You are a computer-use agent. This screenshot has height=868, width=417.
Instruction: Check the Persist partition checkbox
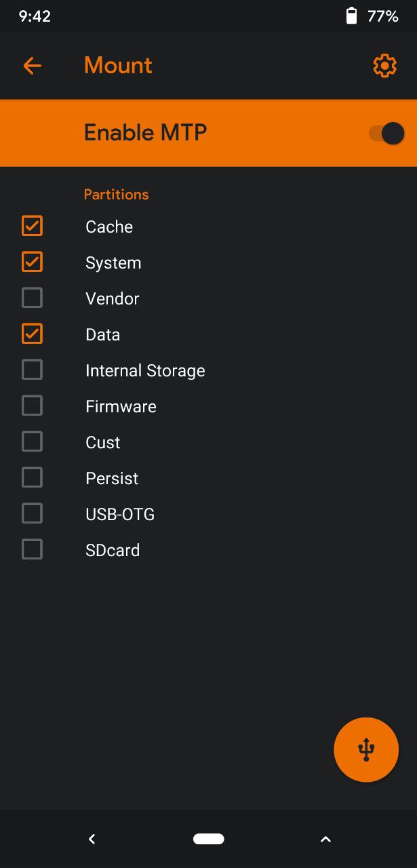coord(32,477)
